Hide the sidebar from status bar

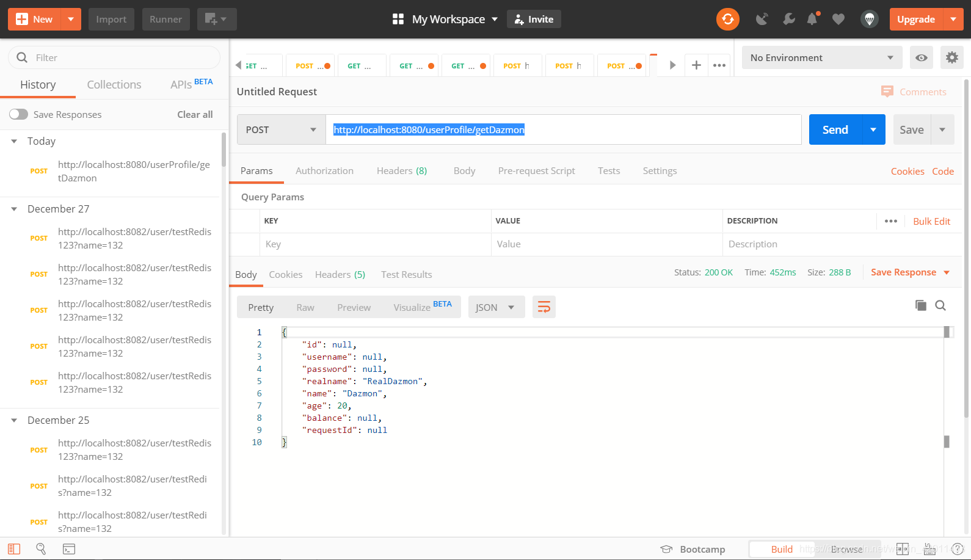pyautogui.click(x=14, y=549)
